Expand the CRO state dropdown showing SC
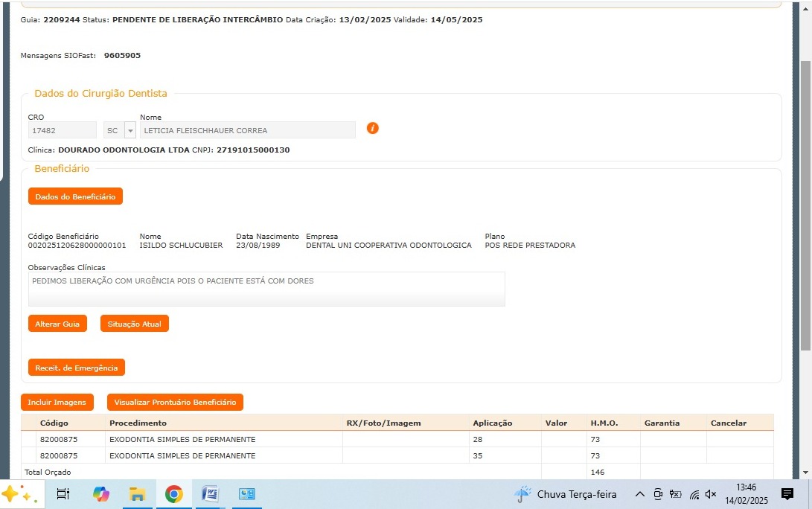 tap(130, 130)
